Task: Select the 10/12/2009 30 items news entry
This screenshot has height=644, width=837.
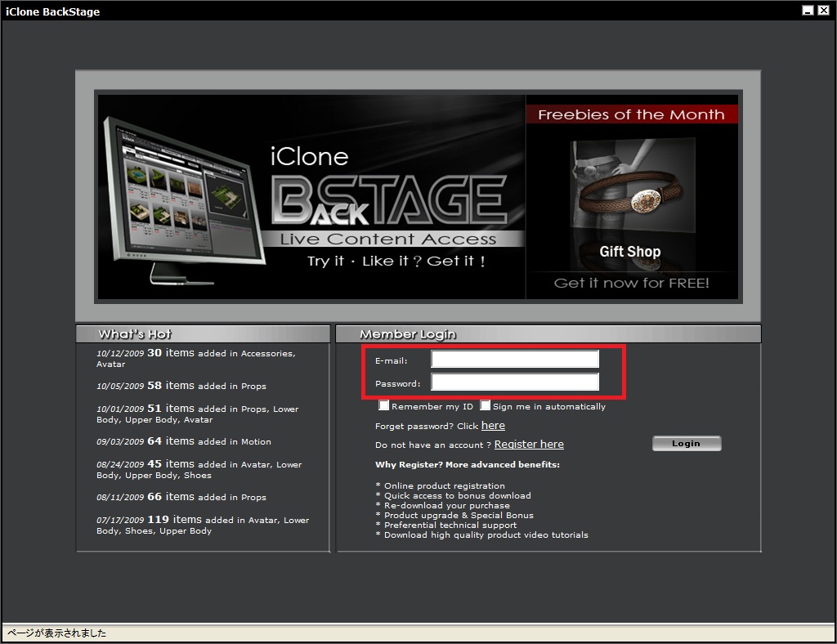Action: point(196,358)
